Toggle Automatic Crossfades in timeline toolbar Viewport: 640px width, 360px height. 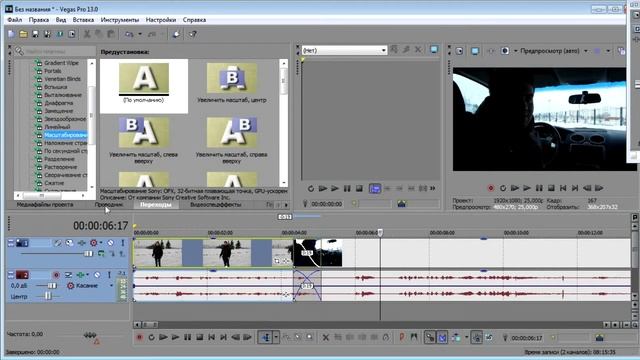point(442,337)
